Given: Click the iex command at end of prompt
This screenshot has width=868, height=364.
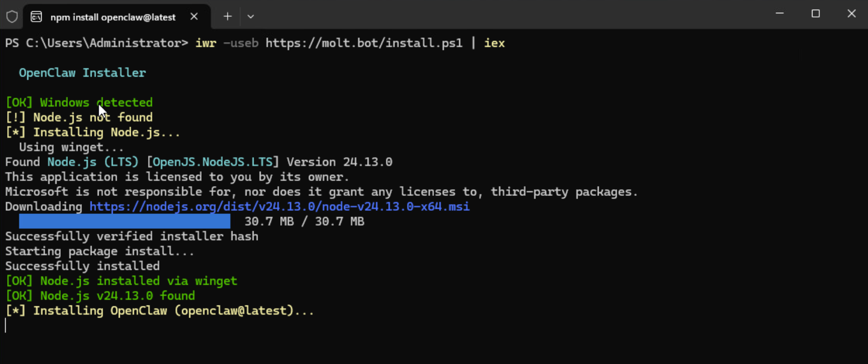Looking at the screenshot, I should [x=494, y=43].
